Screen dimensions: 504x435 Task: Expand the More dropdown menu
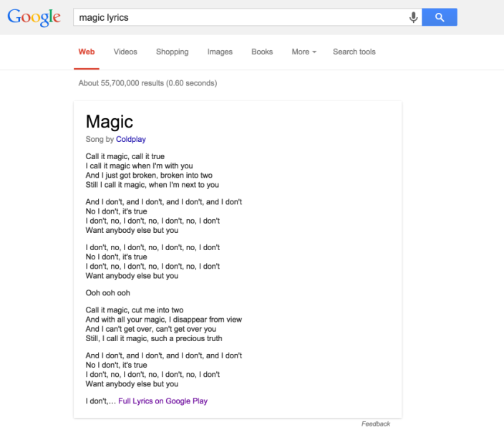coord(304,52)
